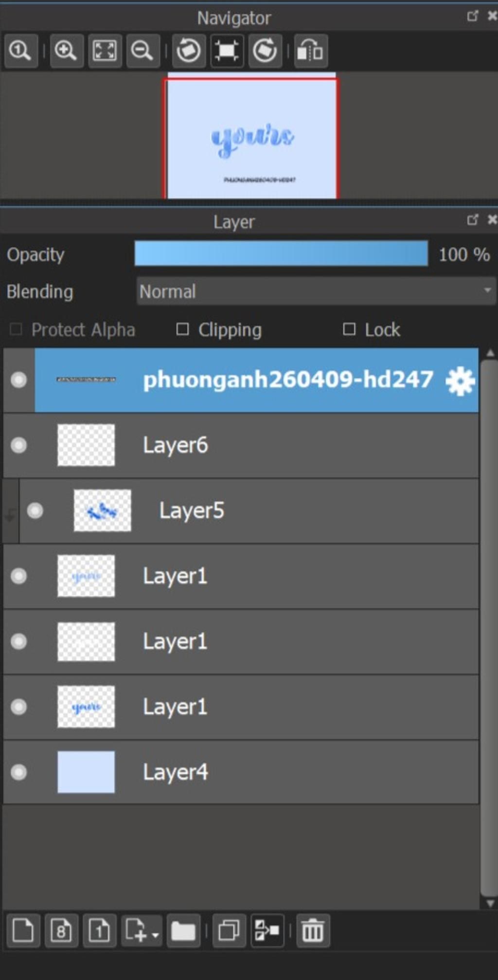Viewport: 498px width, 980px height.
Task: Select the Layer5 layer row
Action: [249, 511]
